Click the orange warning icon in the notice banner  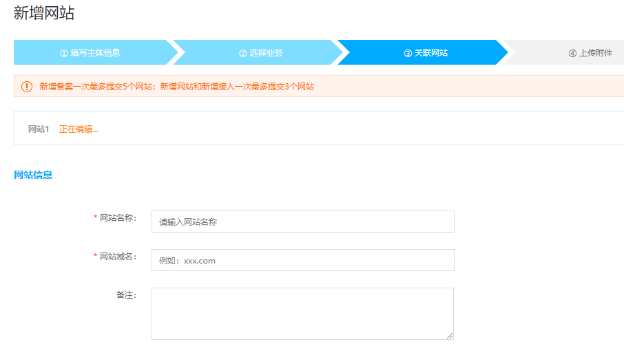(27, 87)
